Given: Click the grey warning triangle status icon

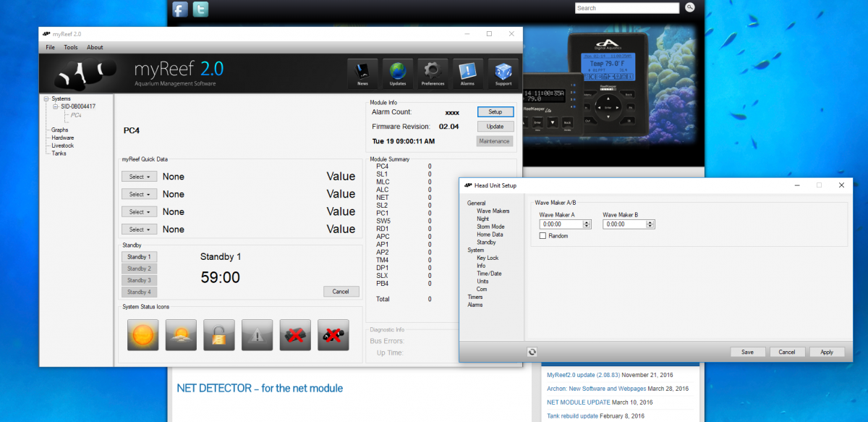Looking at the screenshot, I should point(257,335).
